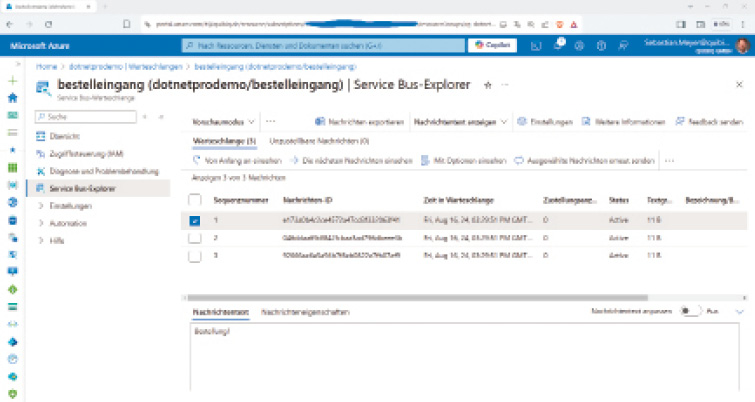Create a resource with green plus icon
Image resolution: width=755 pixels, height=402 pixels.
pyautogui.click(x=13, y=80)
